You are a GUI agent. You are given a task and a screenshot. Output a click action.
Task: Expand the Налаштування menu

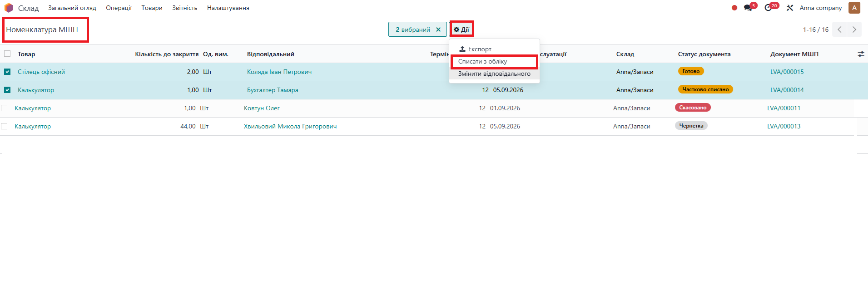pyautogui.click(x=228, y=8)
